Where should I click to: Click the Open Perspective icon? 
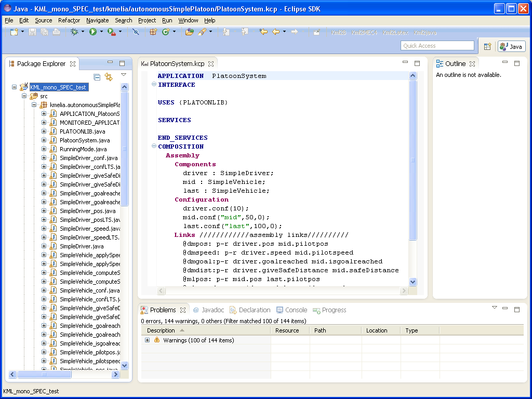[487, 46]
